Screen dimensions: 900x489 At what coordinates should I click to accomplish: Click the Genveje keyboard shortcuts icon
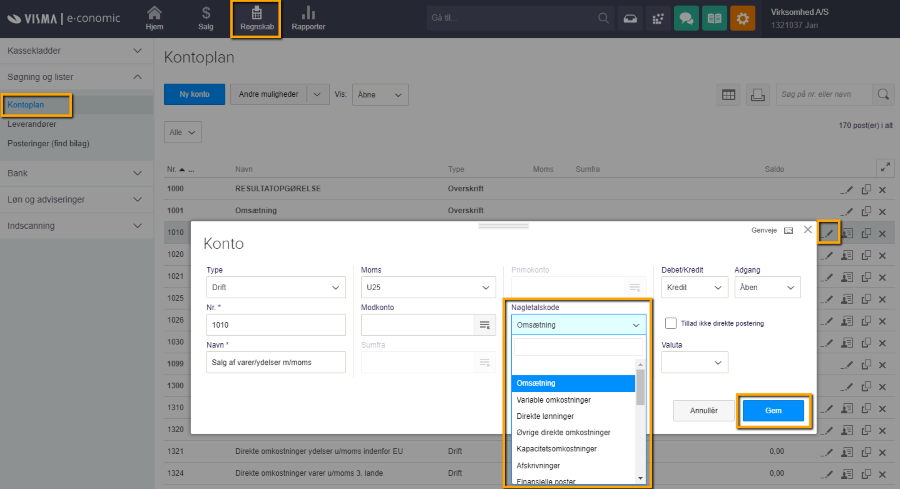tap(788, 230)
